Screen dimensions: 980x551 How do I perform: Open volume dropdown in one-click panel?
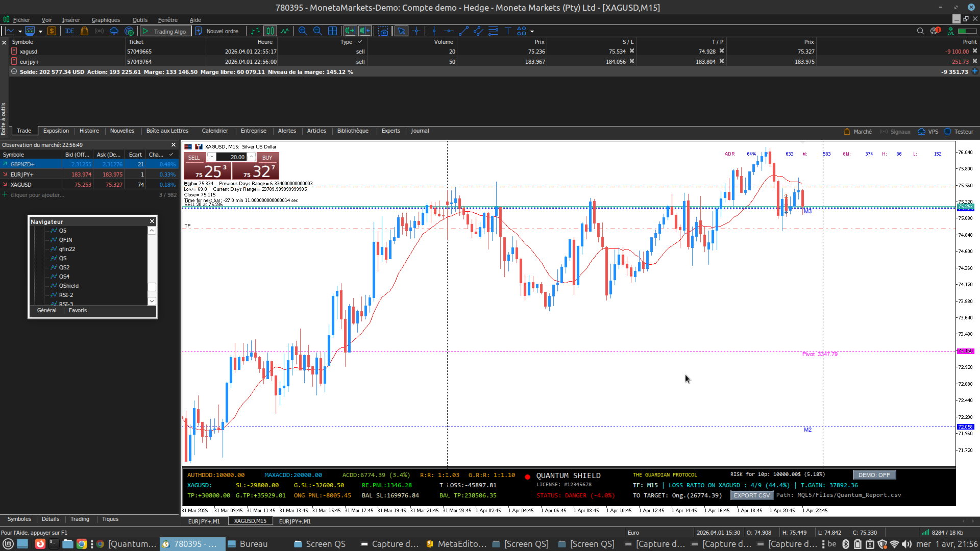click(x=212, y=157)
